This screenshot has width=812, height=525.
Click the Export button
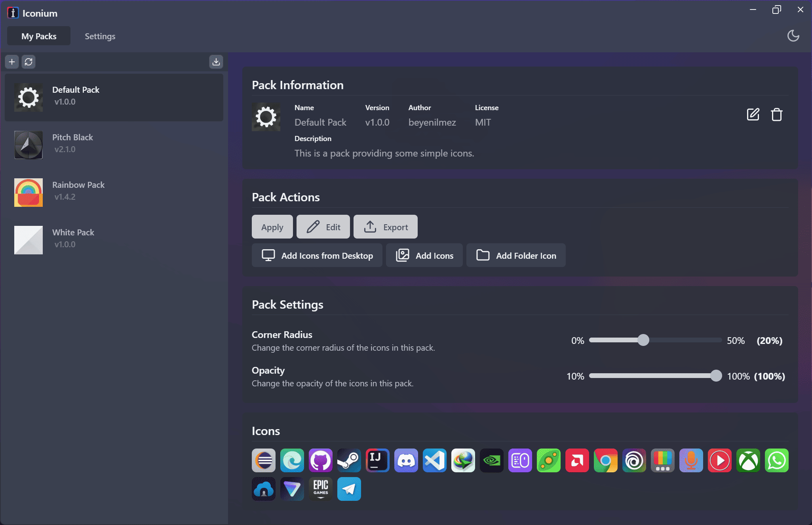click(x=386, y=227)
